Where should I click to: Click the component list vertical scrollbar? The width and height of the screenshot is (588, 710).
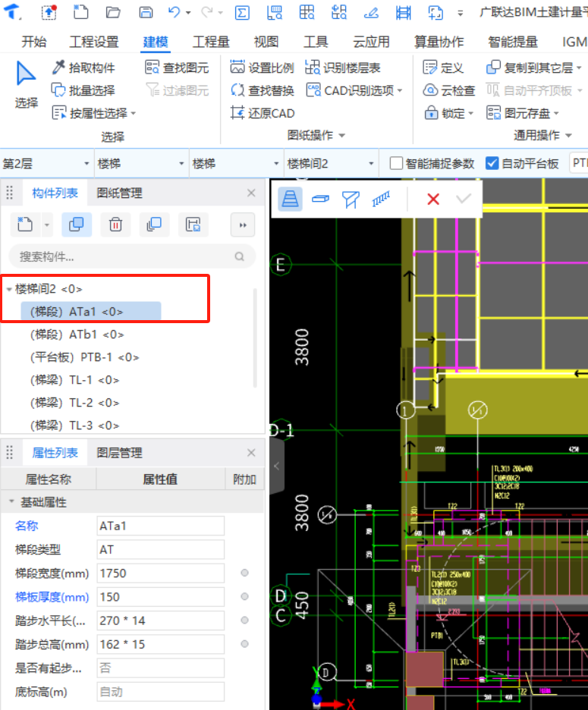pyautogui.click(x=255, y=338)
